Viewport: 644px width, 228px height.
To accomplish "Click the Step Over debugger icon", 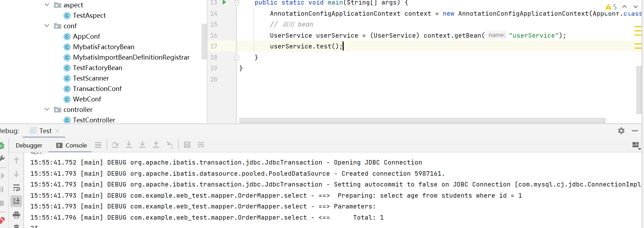I will click(115, 145).
